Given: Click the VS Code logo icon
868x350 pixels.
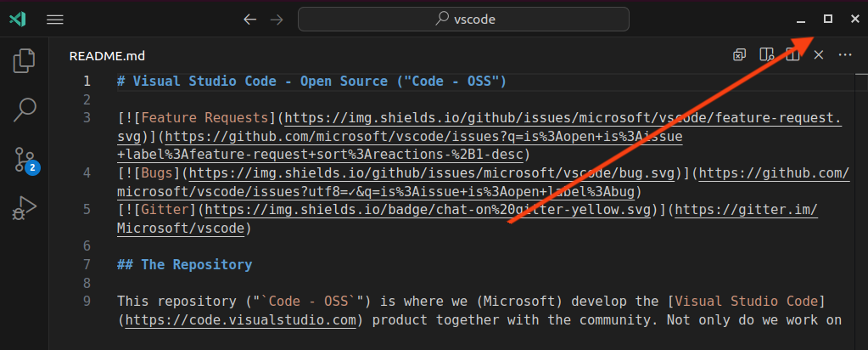Looking at the screenshot, I should click(x=17, y=19).
